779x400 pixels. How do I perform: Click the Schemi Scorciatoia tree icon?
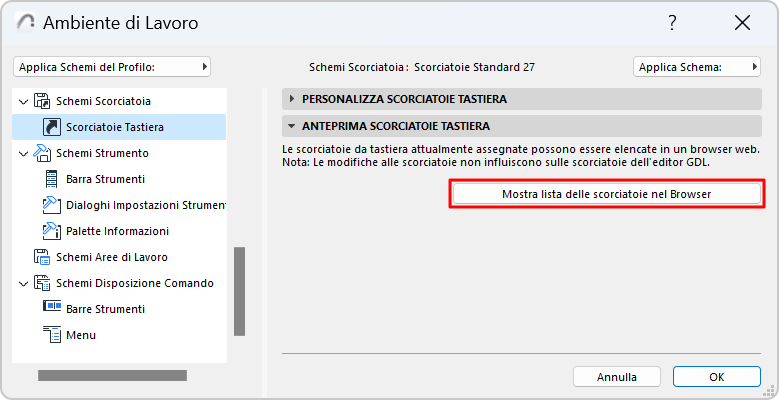tap(42, 101)
